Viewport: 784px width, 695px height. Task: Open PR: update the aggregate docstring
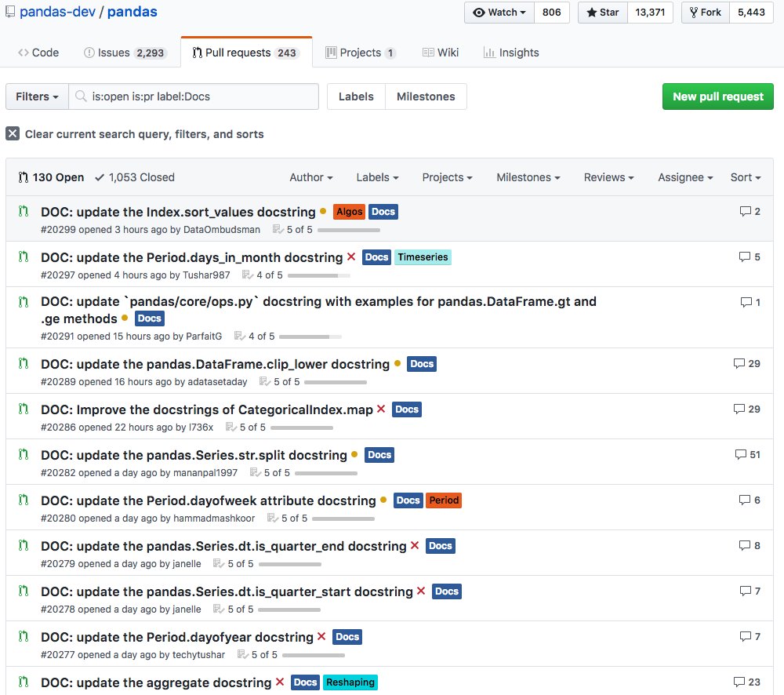click(156, 682)
